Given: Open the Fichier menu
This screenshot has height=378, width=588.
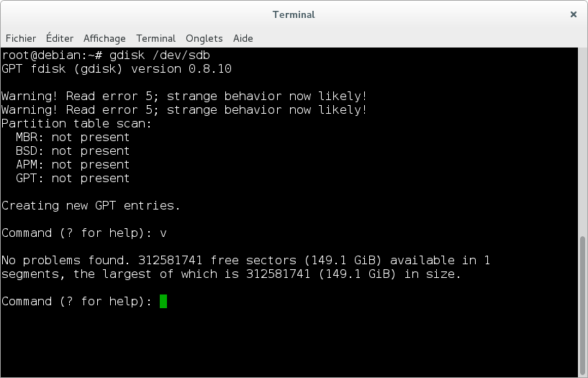Looking at the screenshot, I should click(21, 38).
